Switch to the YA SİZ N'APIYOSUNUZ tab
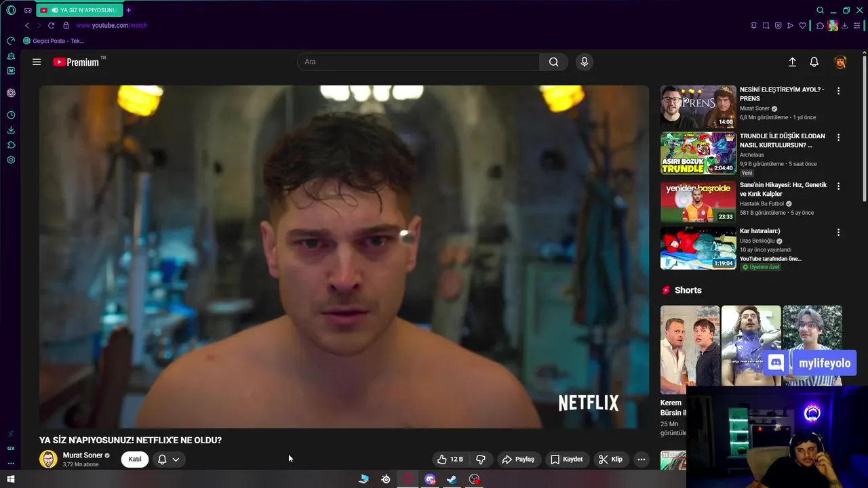 coord(80,10)
